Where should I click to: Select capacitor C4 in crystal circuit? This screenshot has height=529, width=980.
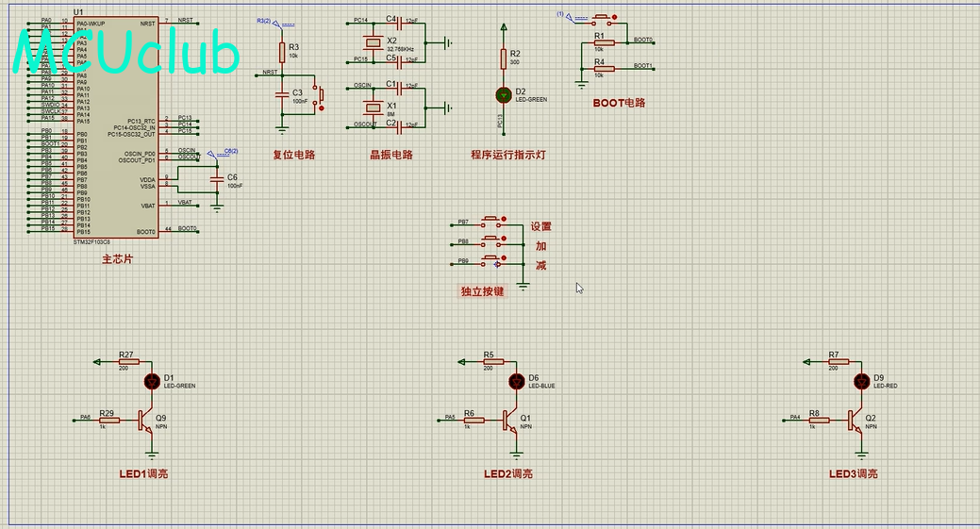point(399,24)
